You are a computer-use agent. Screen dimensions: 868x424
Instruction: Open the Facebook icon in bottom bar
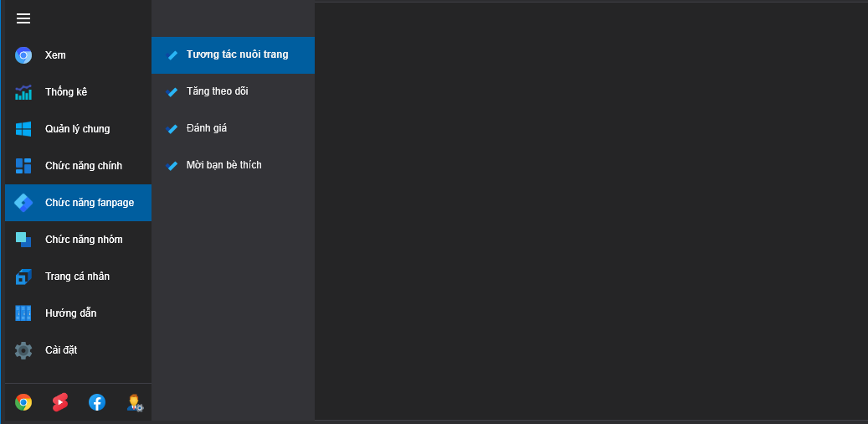[x=97, y=403]
